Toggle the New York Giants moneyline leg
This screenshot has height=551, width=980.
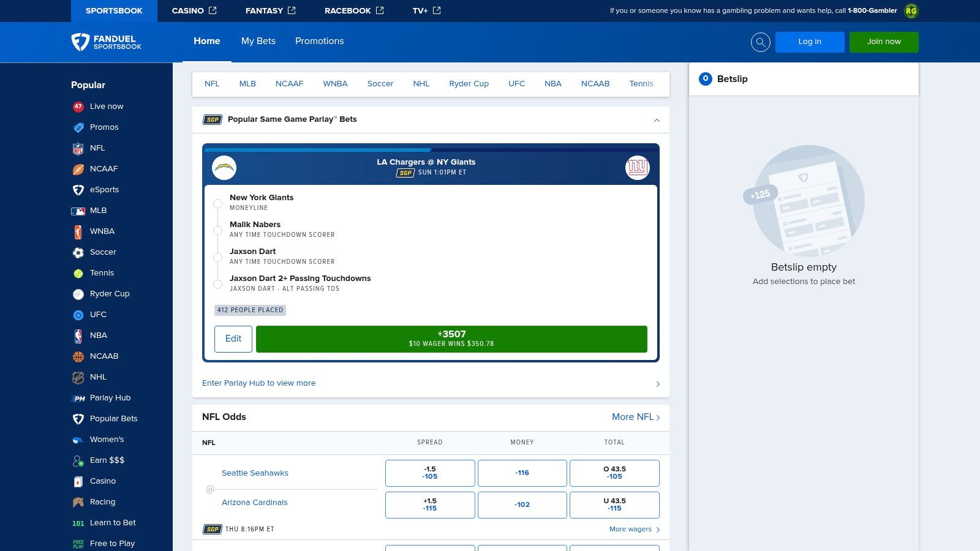click(217, 203)
